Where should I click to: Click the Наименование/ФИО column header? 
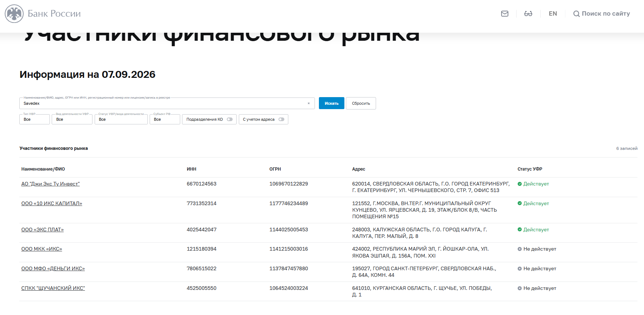[43, 169]
